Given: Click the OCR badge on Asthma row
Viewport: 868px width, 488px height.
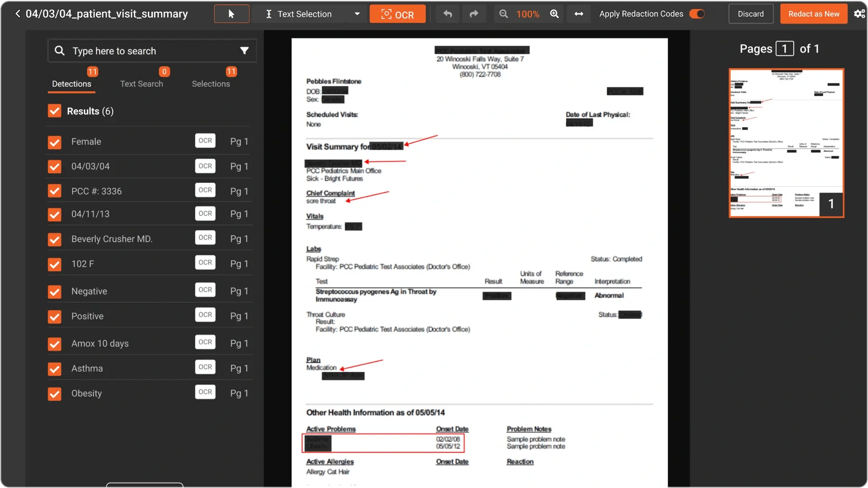Looking at the screenshot, I should [x=205, y=367].
